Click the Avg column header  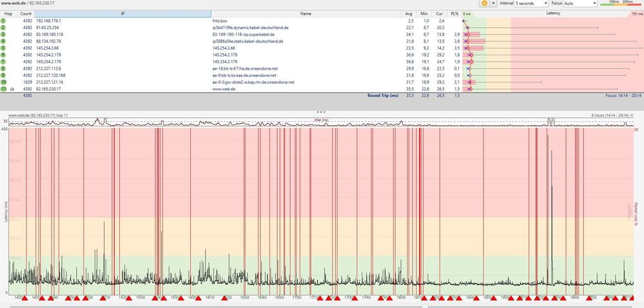[x=408, y=13]
